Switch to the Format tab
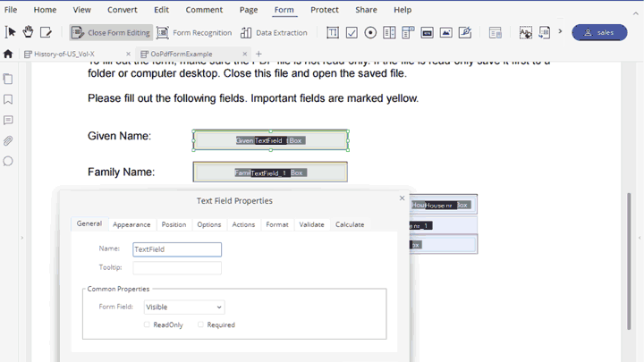 [277, 224]
